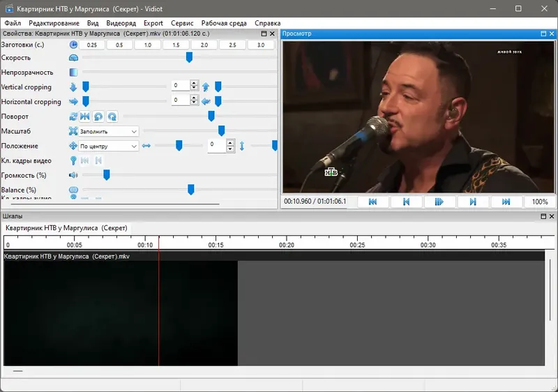The height and width of the screenshot is (392, 558).
Task: Click the 00:20 mark on timeline ruler
Action: coord(287,245)
